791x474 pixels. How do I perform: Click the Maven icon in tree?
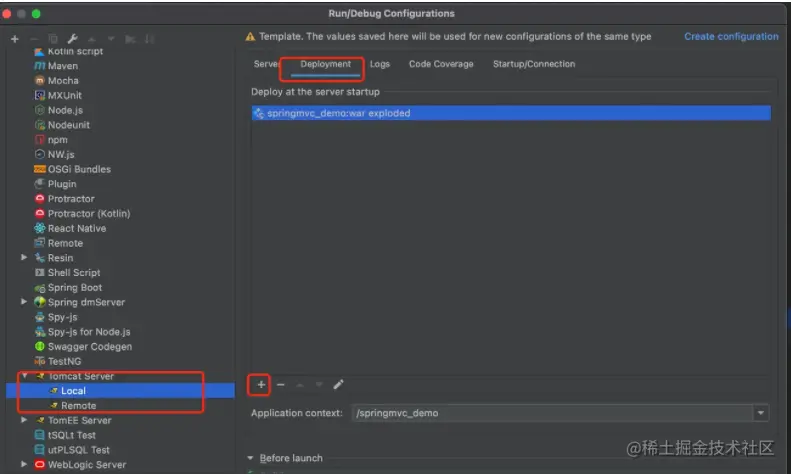point(40,66)
